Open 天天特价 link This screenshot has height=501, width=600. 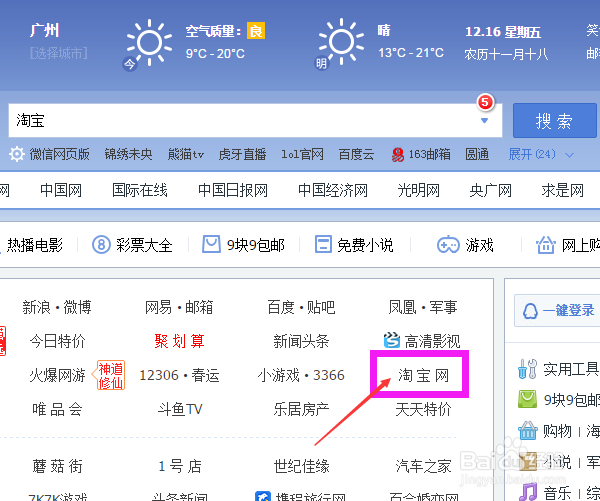[x=423, y=409]
